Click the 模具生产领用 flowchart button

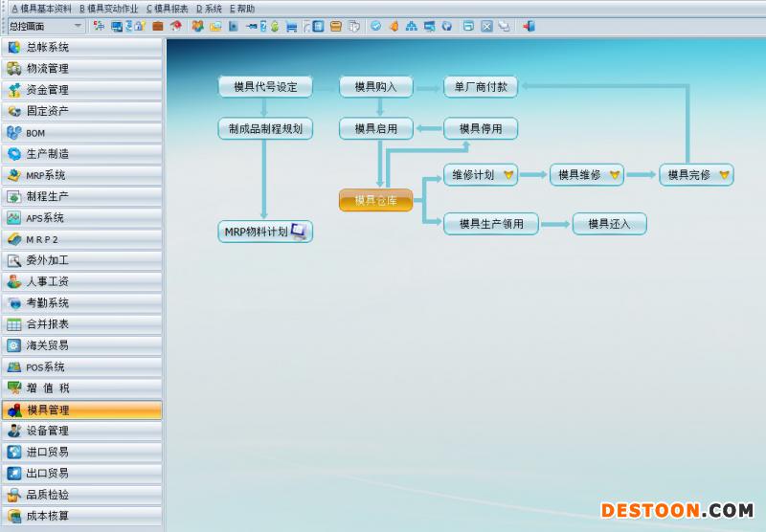[x=491, y=224]
